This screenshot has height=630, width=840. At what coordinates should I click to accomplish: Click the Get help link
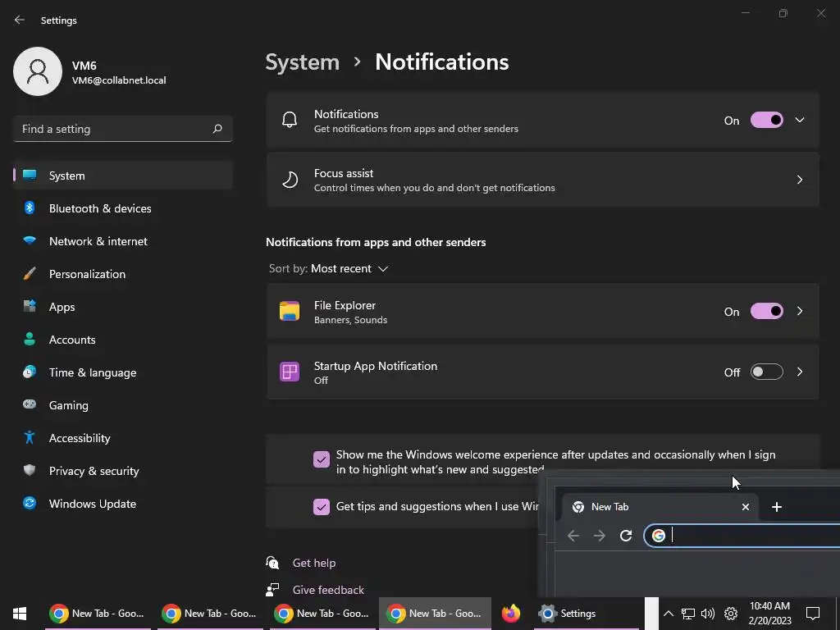pos(314,563)
